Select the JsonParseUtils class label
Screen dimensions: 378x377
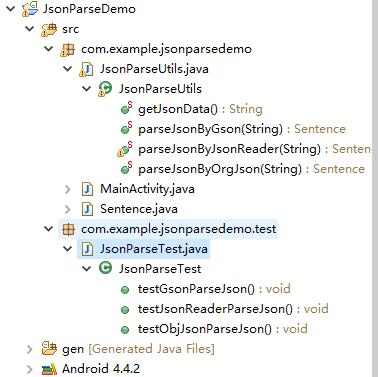[x=160, y=89]
